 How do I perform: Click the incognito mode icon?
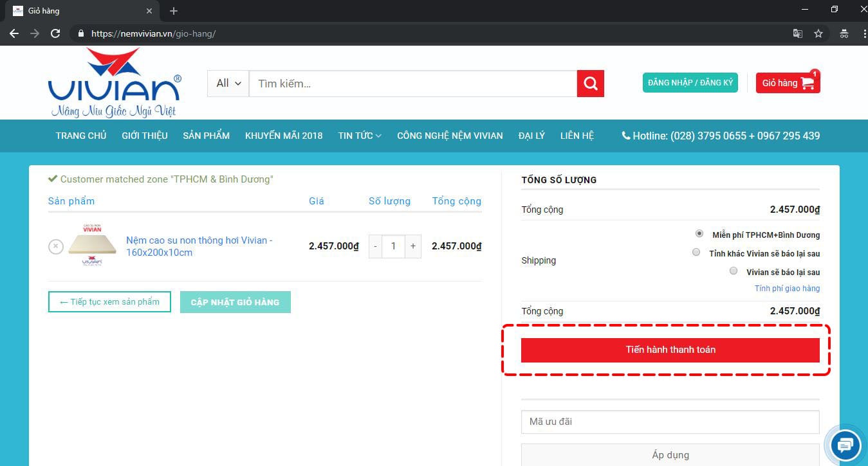click(x=844, y=33)
